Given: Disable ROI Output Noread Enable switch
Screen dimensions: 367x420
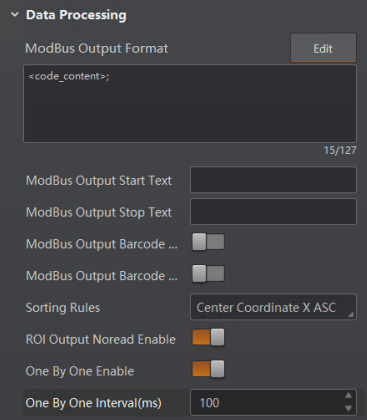Looking at the screenshot, I should (x=208, y=337).
